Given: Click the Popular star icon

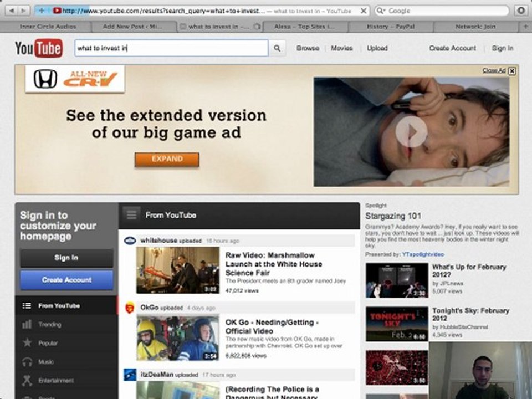Looking at the screenshot, I should [x=27, y=342].
